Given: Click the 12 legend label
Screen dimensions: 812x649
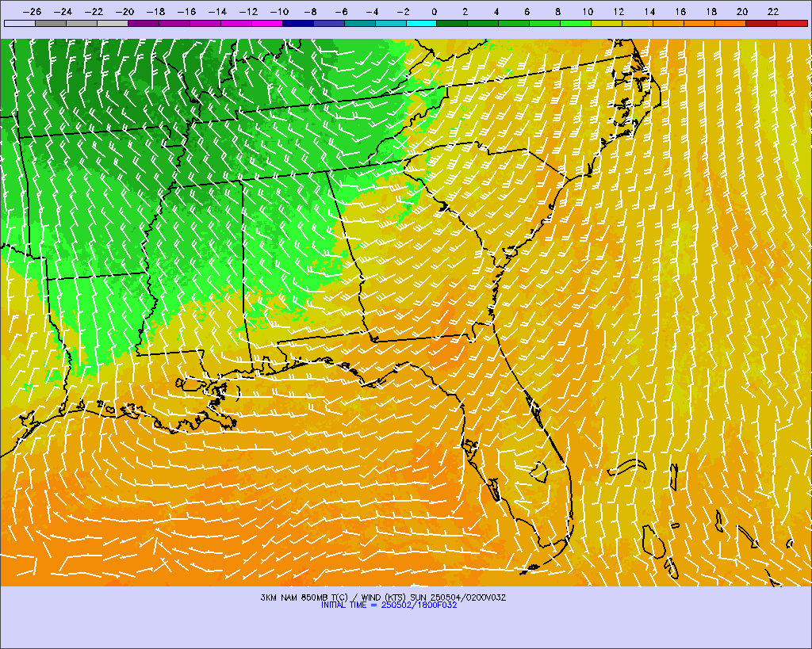Looking at the screenshot, I should pyautogui.click(x=619, y=12).
